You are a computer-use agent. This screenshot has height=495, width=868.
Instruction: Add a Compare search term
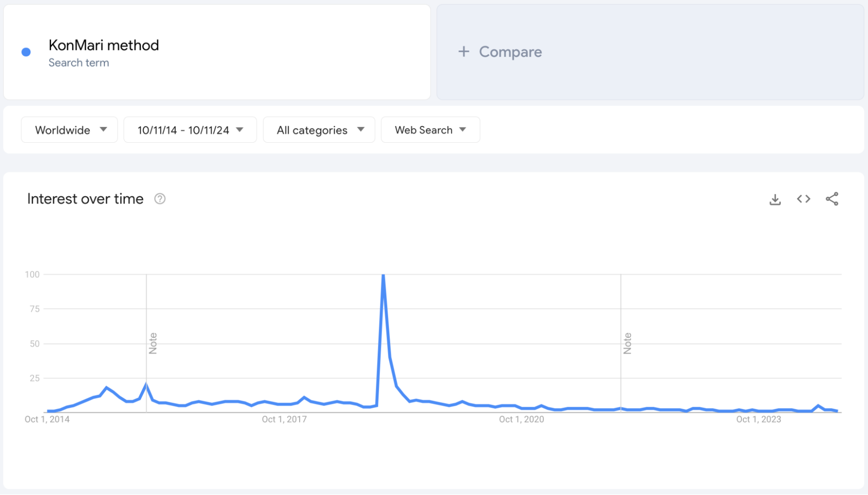[x=650, y=52]
